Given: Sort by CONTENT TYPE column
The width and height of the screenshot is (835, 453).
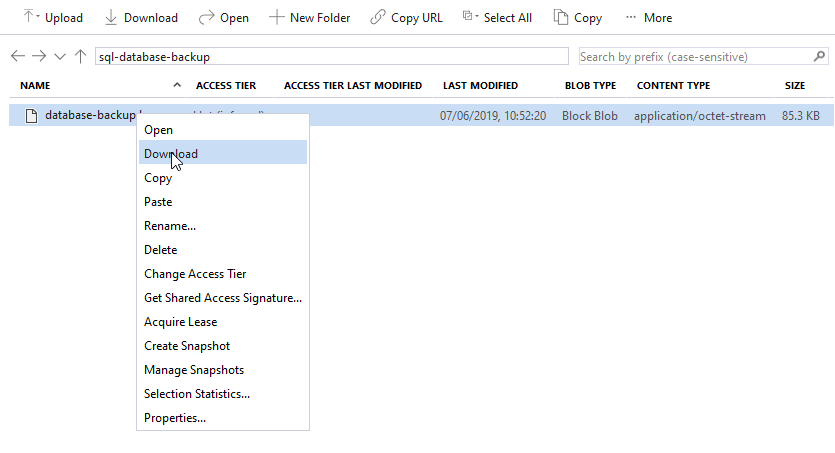Looking at the screenshot, I should (x=673, y=85).
